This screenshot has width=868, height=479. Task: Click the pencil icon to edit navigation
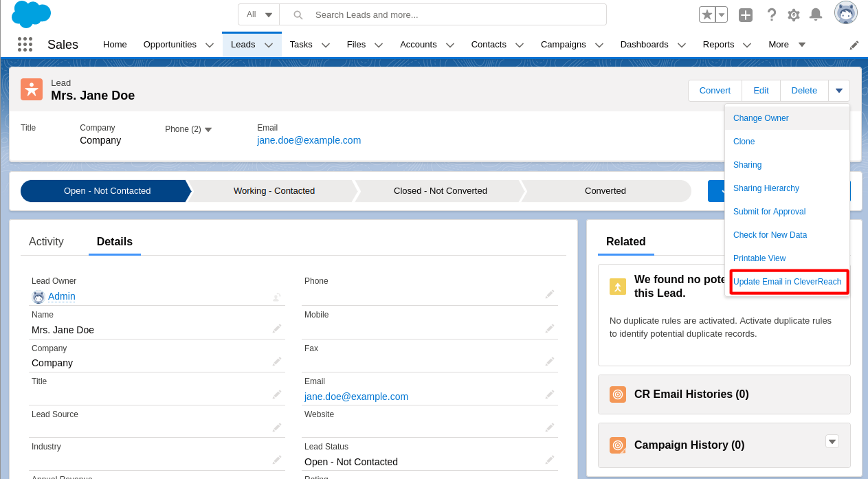[854, 45]
